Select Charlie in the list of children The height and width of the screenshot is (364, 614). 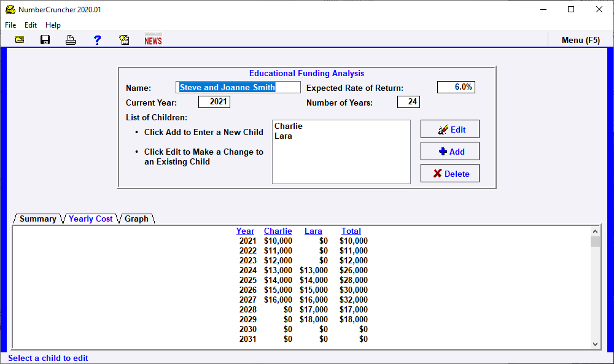[289, 126]
